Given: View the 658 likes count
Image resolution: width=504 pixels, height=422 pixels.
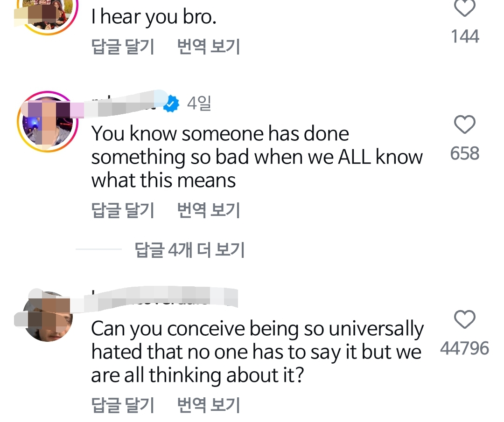Looking at the screenshot, I should pyautogui.click(x=465, y=153).
